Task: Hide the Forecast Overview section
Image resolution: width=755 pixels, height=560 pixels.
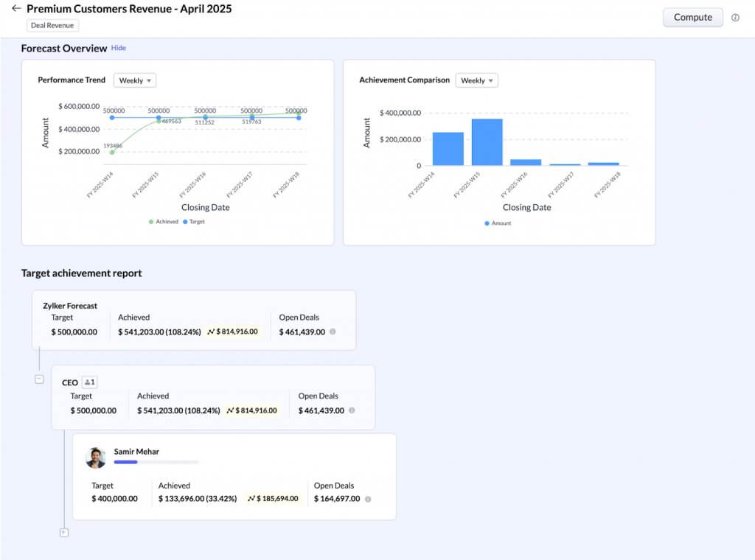Action: (x=118, y=48)
